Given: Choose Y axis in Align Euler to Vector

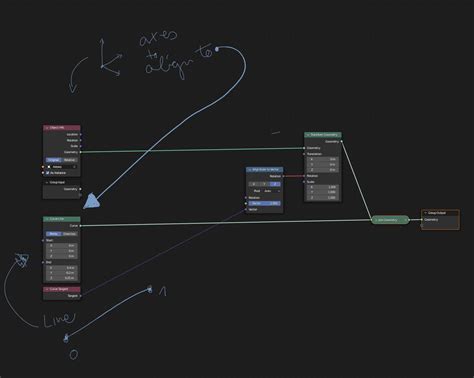Looking at the screenshot, I should (x=264, y=184).
